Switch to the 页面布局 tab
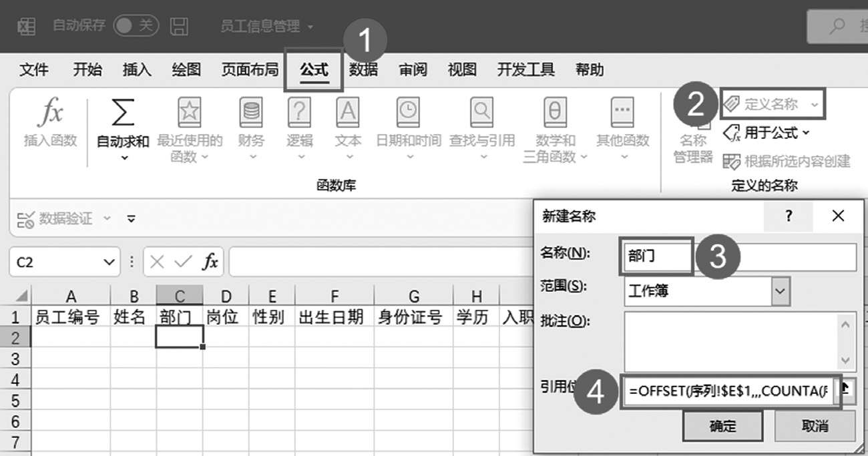868x456 pixels. (x=250, y=69)
